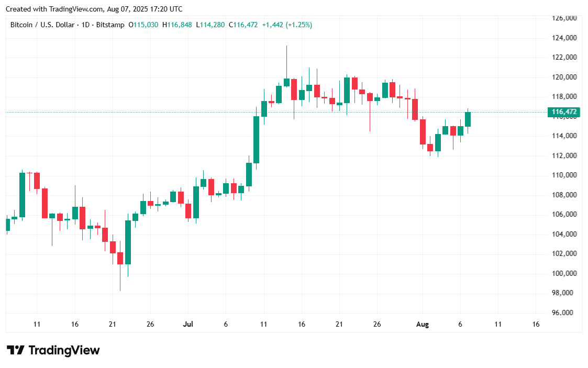The height and width of the screenshot is (368, 588).
Task: Click the TradingView wordmark text
Action: [63, 350]
